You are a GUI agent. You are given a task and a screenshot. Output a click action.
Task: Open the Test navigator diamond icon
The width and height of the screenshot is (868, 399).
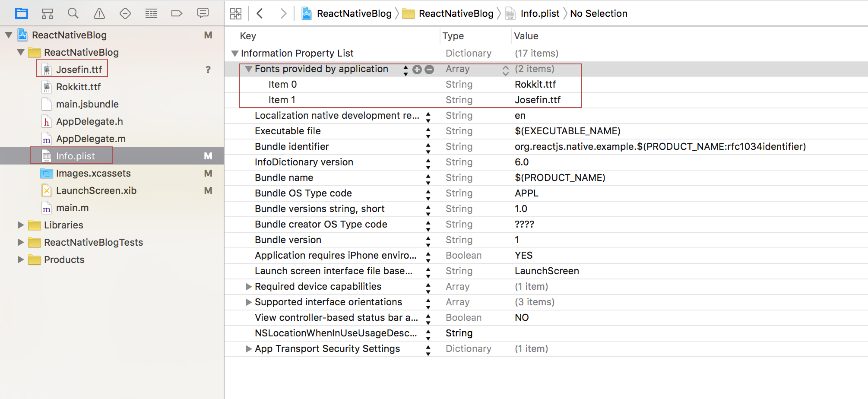pos(125,13)
